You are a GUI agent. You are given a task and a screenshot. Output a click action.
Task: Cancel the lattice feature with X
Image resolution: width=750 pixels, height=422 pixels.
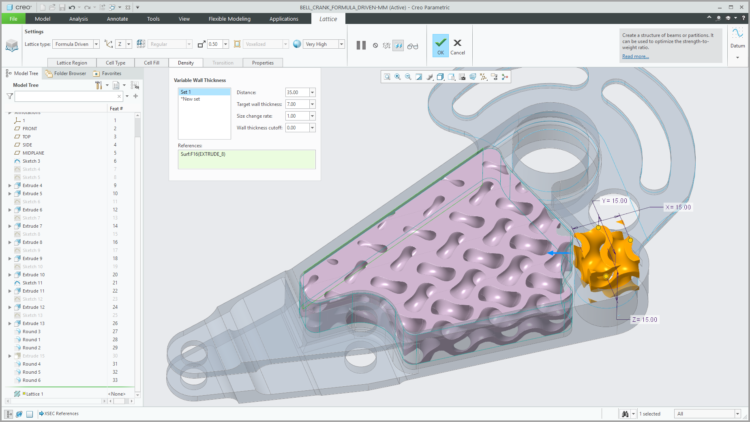[x=458, y=44]
